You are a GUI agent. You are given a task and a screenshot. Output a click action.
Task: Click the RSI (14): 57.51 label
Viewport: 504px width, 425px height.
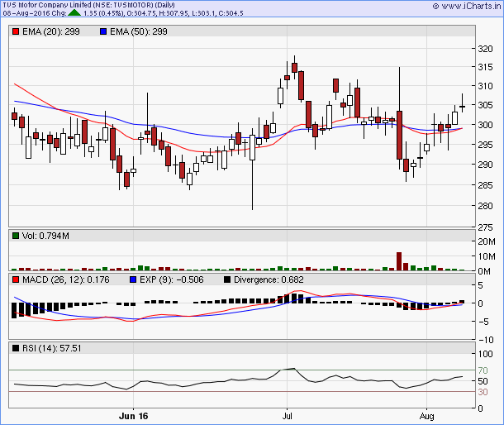tap(52, 348)
